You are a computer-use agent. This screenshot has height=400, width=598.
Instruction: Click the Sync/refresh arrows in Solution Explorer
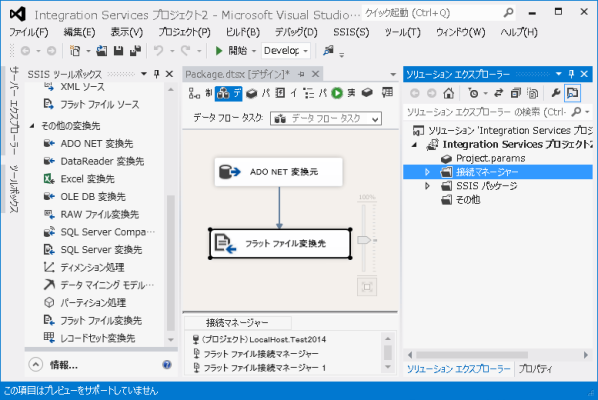point(498,93)
